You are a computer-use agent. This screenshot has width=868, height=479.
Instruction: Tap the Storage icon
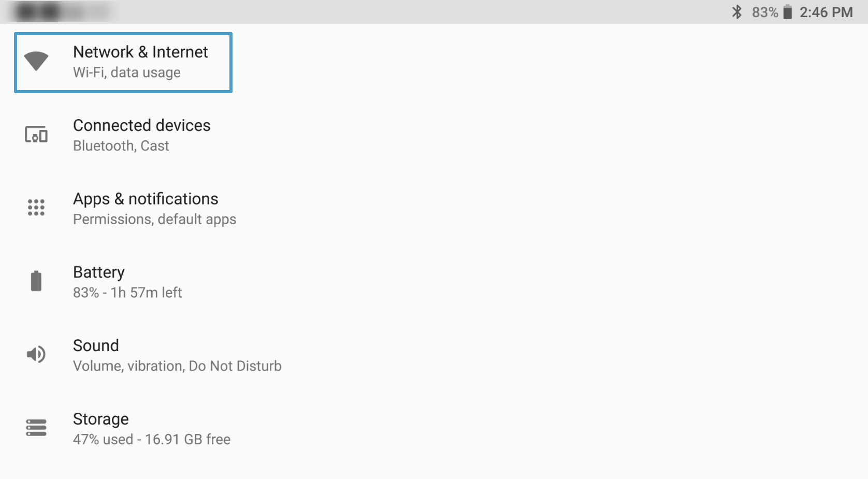point(36,428)
